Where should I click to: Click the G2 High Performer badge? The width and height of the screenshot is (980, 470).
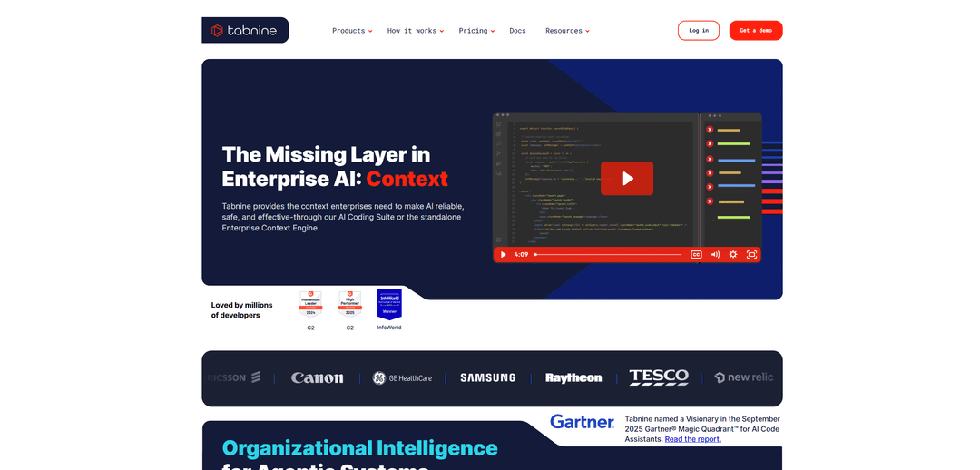[350, 305]
